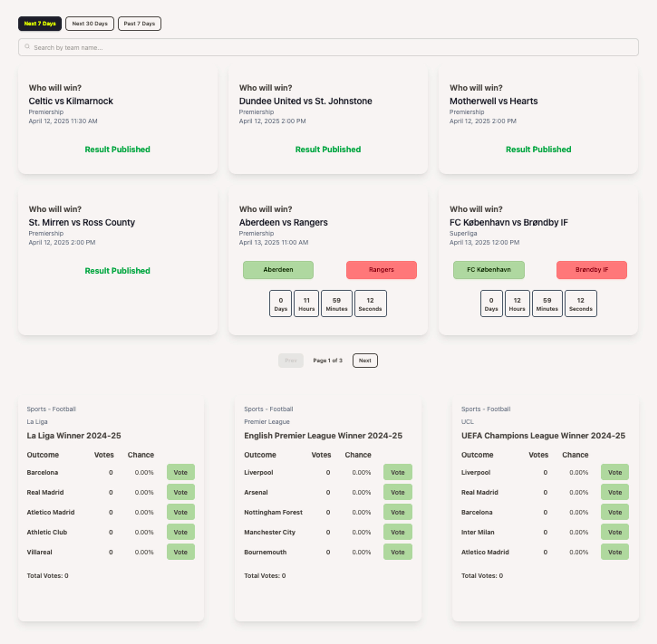Click Result Published under St. Mirren match
This screenshot has height=644, width=657.
(x=117, y=271)
